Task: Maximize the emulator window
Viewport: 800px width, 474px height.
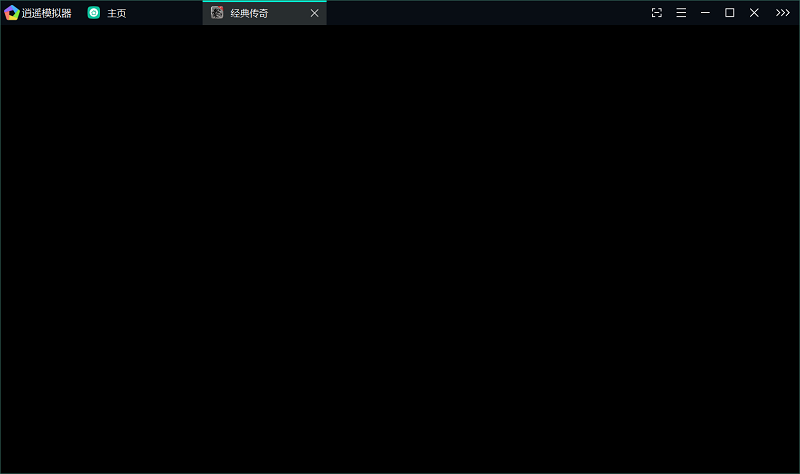Action: pyautogui.click(x=729, y=13)
